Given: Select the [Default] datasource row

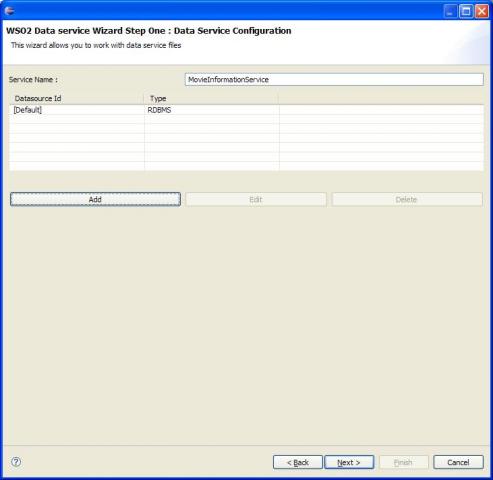Looking at the screenshot, I should (x=246, y=110).
